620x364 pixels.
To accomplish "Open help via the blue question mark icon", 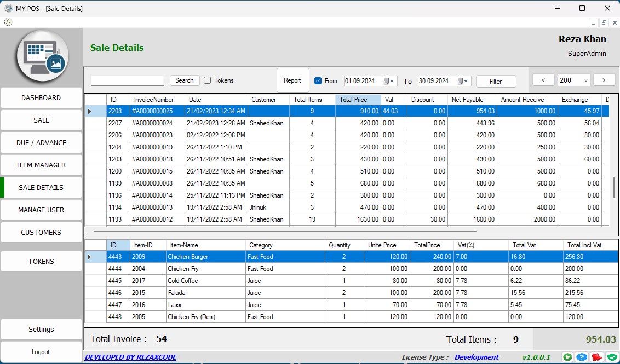I will coord(582,357).
